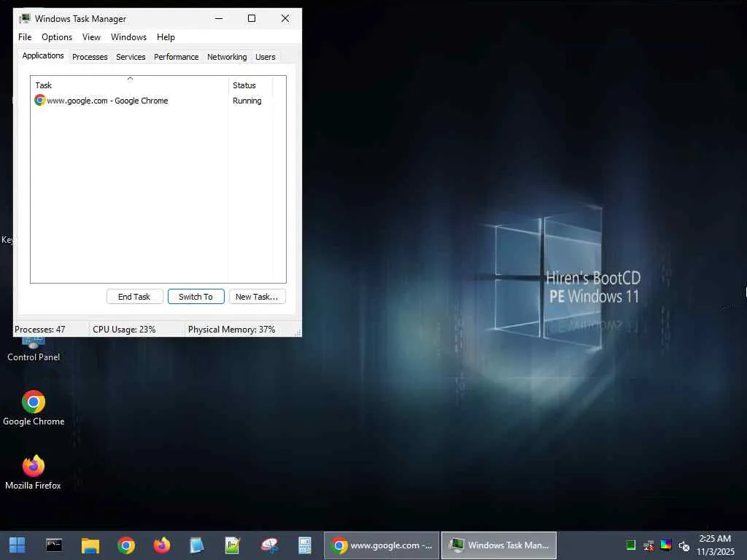
Task: Click the CPU Usage: 23% status entry
Action: [x=124, y=330]
